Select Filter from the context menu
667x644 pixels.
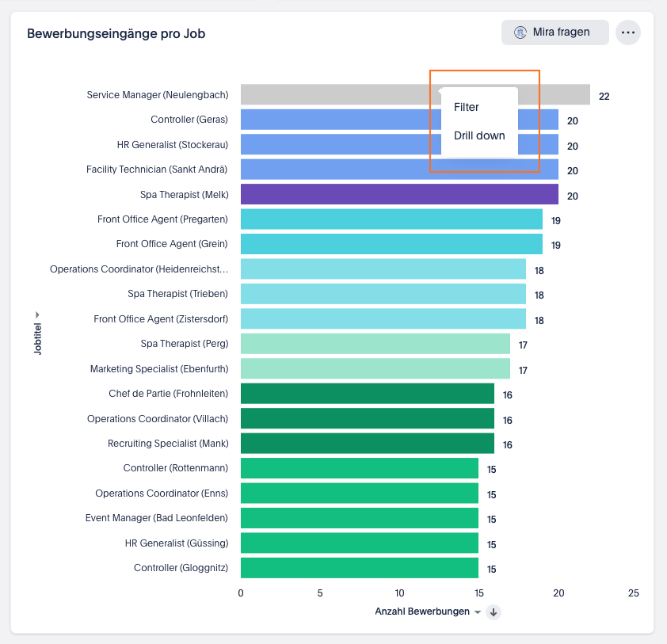pos(467,107)
